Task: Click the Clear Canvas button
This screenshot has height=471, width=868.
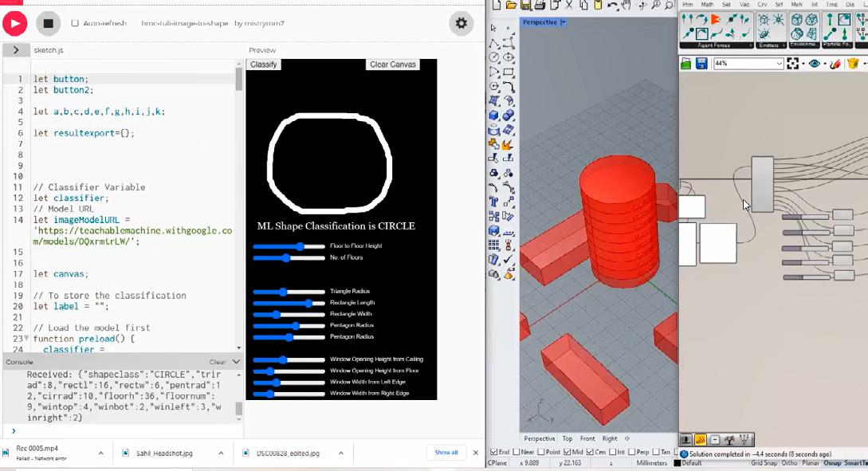Action: 392,65
